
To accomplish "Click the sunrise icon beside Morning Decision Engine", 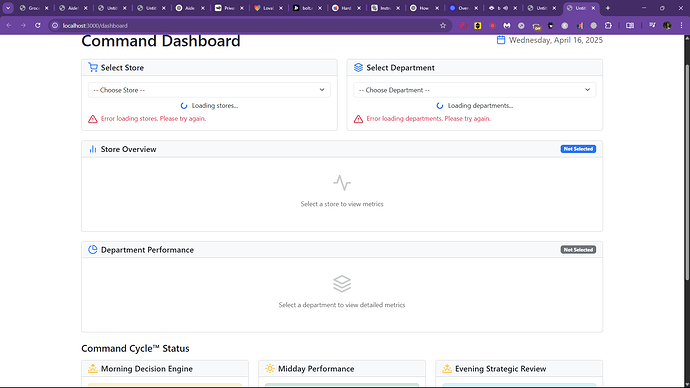I will click(x=93, y=369).
